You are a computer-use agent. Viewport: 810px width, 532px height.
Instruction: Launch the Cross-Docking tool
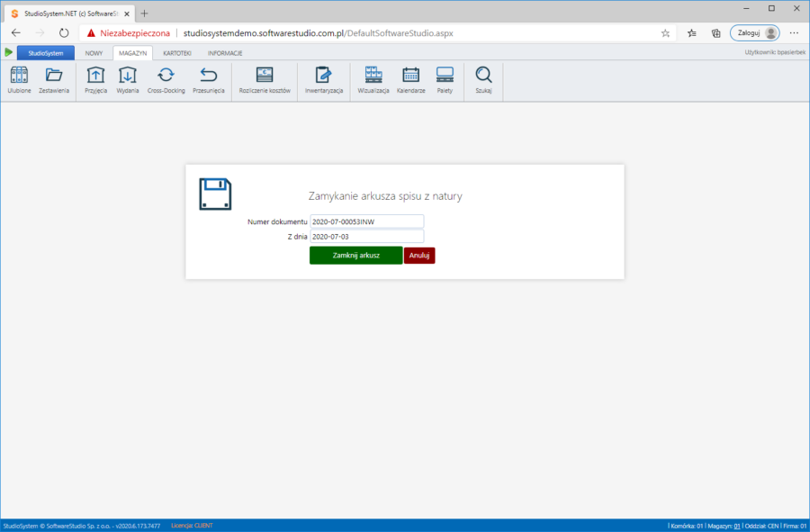tap(166, 80)
